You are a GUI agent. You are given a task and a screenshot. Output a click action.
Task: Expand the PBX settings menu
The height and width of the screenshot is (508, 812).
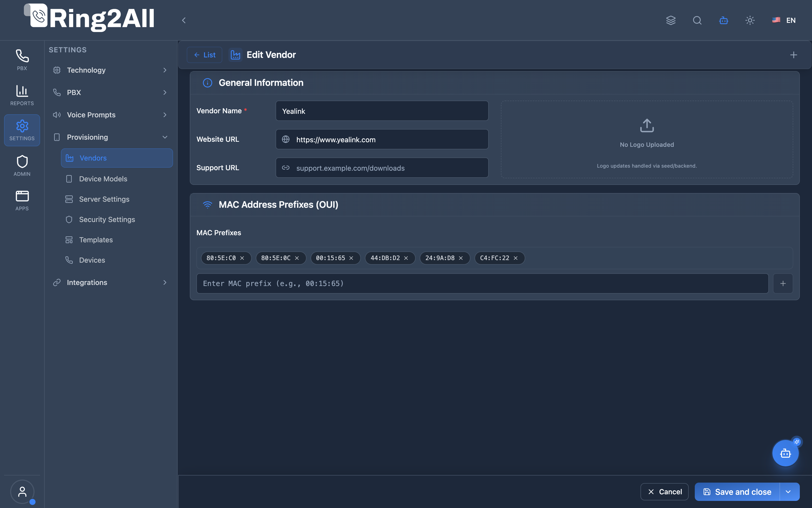110,92
